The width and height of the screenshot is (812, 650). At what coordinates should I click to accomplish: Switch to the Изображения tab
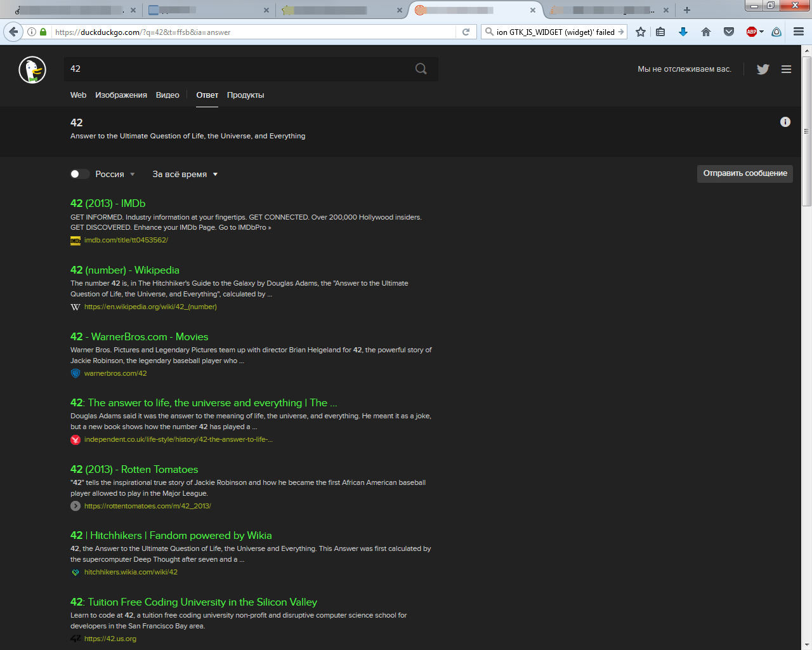click(121, 95)
